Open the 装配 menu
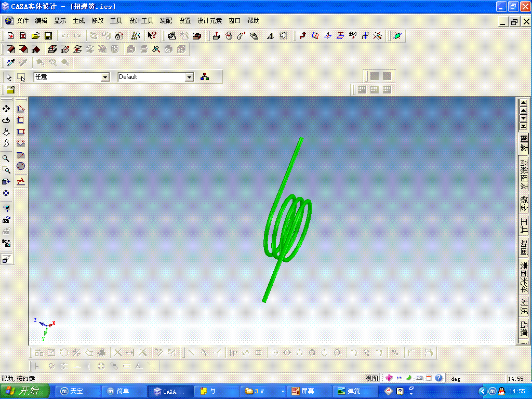 click(x=166, y=21)
